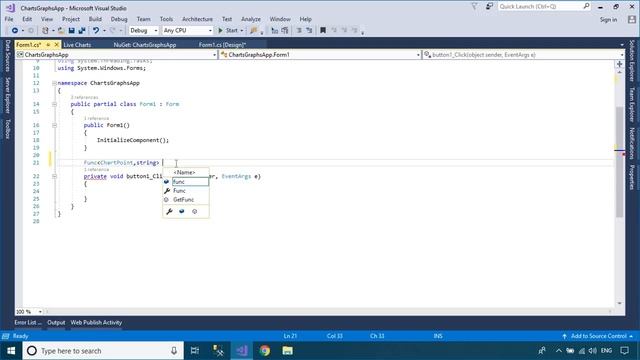Image resolution: width=640 pixels, height=360 pixels.
Task: Click the Save All toolbar icon
Action: click(82, 31)
